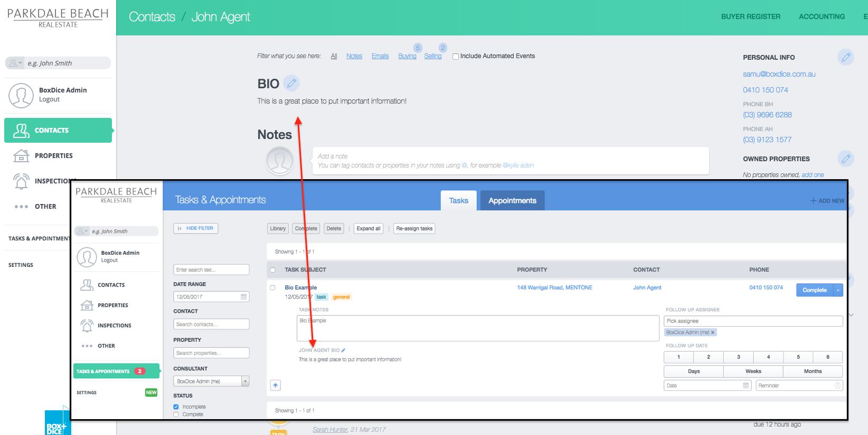The height and width of the screenshot is (435, 868).
Task: Click BoxDice Admin avatar in main sidebar
Action: 21,96
